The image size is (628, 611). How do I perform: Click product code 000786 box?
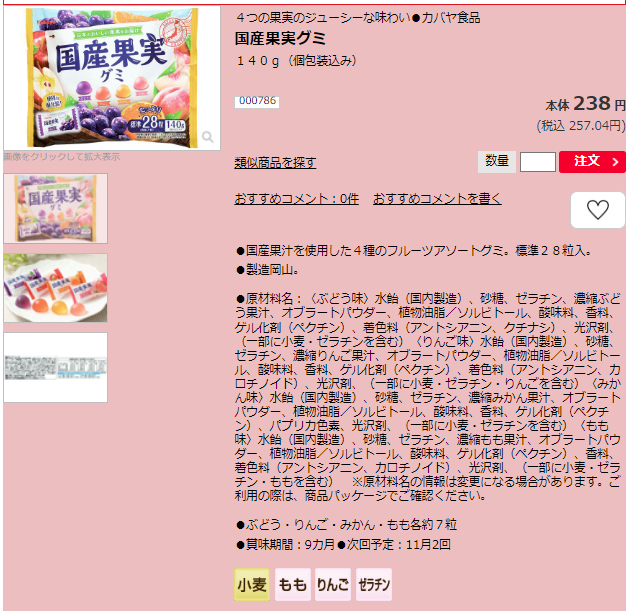[257, 101]
